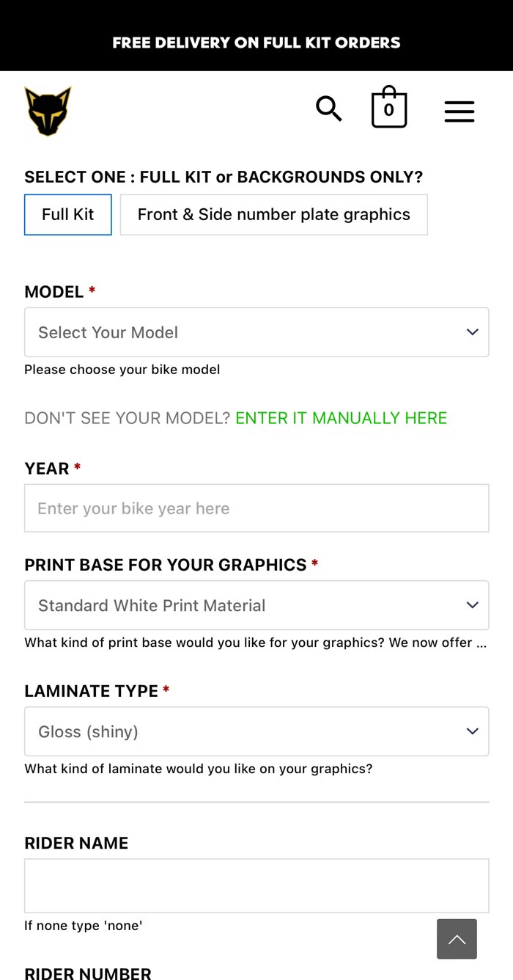The width and height of the screenshot is (513, 980).
Task: Click the FREE DELIVERY banner
Action: pyautogui.click(x=256, y=43)
